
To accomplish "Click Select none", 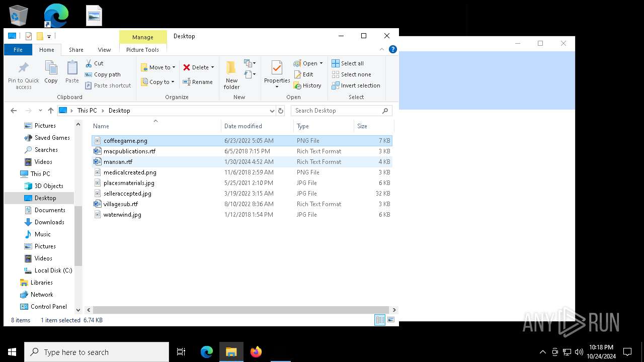I will [351, 74].
